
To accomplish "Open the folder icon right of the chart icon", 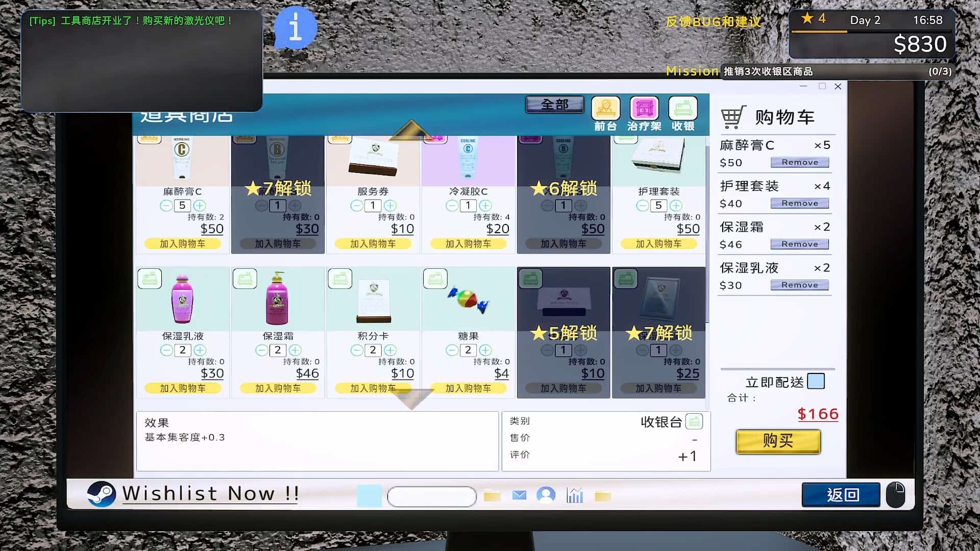I will coord(603,495).
